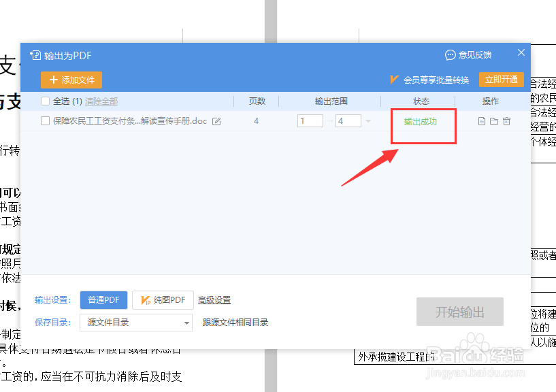
Task: Click the 立即开通 upgrade button
Action: [502, 79]
